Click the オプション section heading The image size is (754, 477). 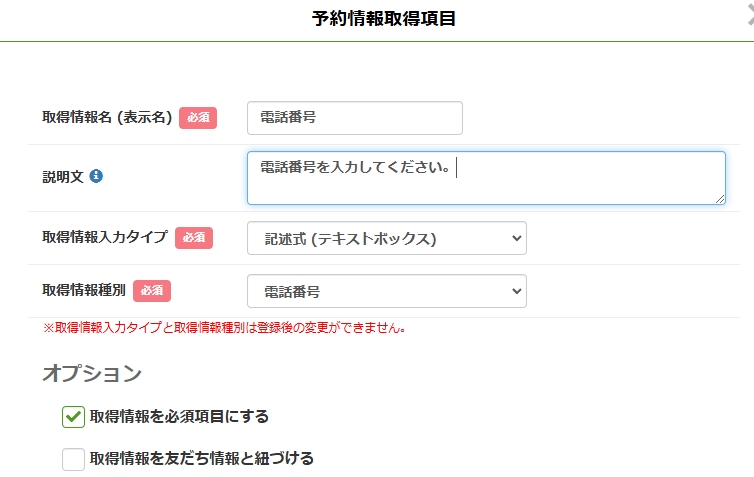[92, 374]
